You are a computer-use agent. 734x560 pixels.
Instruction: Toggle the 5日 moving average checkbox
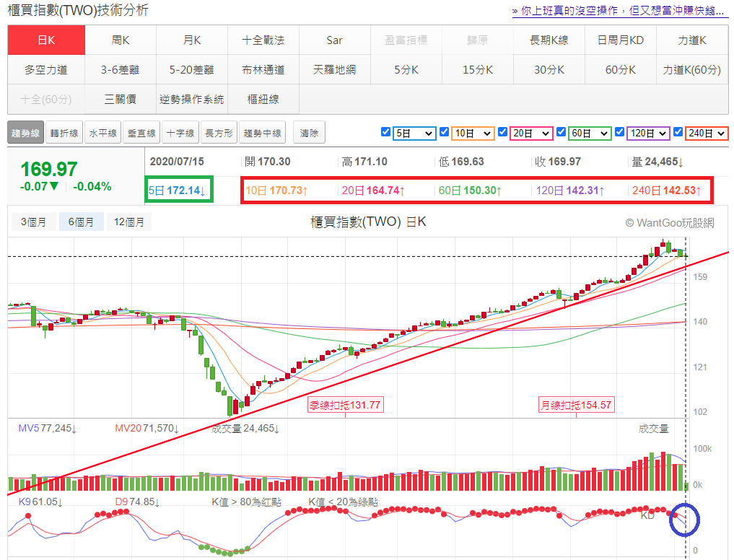pyautogui.click(x=385, y=132)
